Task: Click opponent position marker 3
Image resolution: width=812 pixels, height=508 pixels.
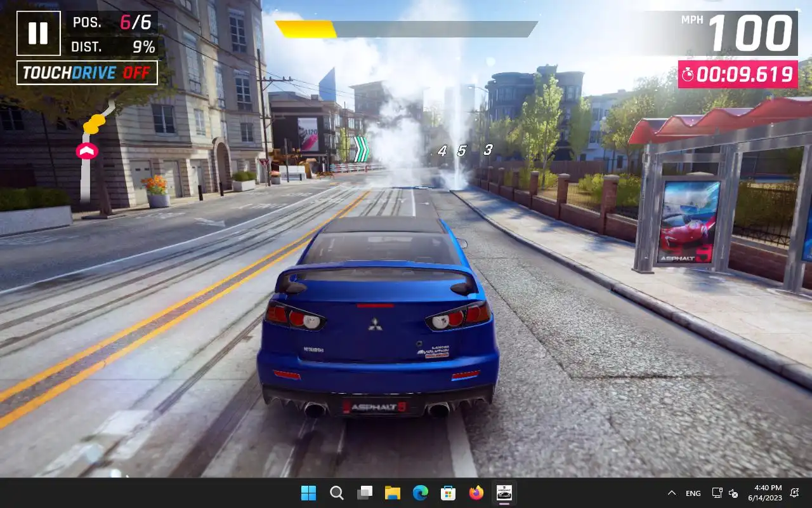Action: (x=487, y=150)
